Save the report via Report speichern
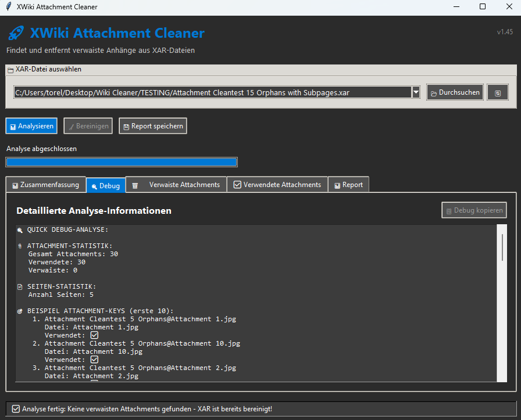Viewport: 521px width, 420px height. click(153, 126)
